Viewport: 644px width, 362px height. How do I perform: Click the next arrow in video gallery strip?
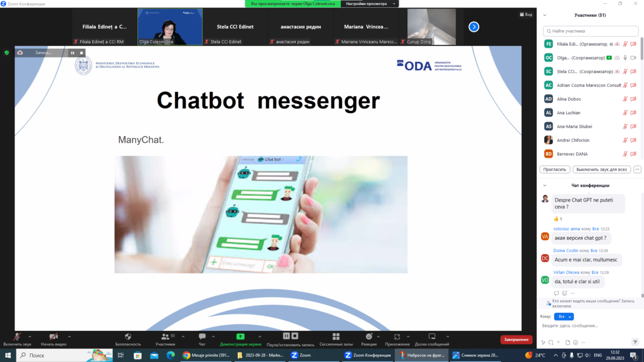click(x=474, y=26)
